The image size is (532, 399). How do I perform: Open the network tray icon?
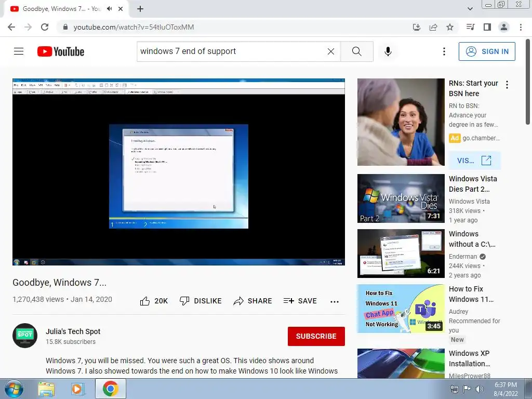pos(454,389)
